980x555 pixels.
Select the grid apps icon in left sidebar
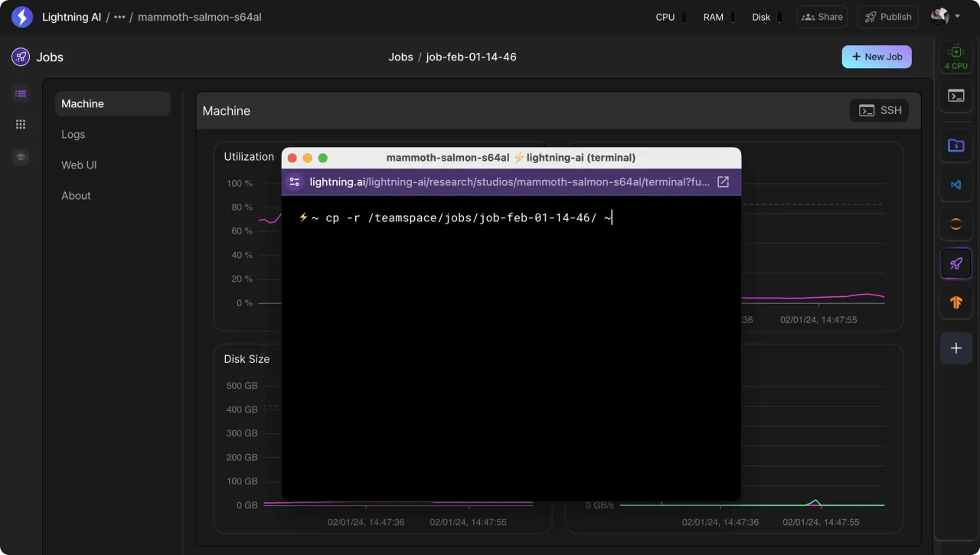click(21, 125)
